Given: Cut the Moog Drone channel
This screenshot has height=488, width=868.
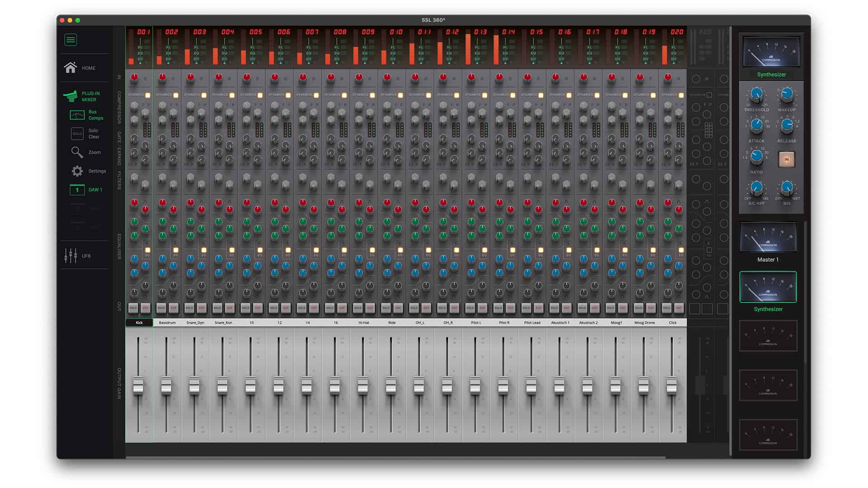Looking at the screenshot, I should click(651, 308).
